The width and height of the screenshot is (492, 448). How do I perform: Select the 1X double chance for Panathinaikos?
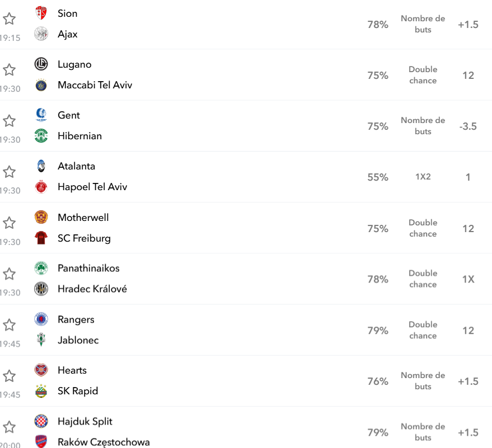click(468, 279)
